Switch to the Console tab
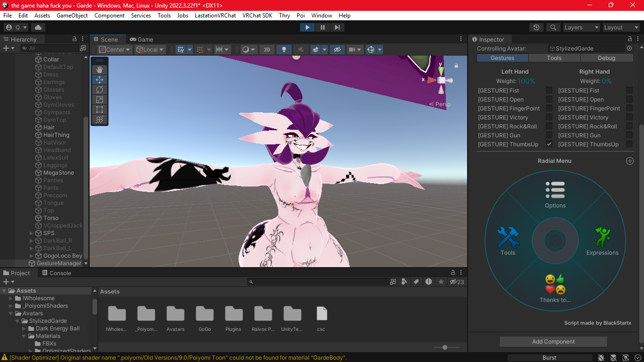Viewport: 644px width, 362px height. tap(56, 273)
